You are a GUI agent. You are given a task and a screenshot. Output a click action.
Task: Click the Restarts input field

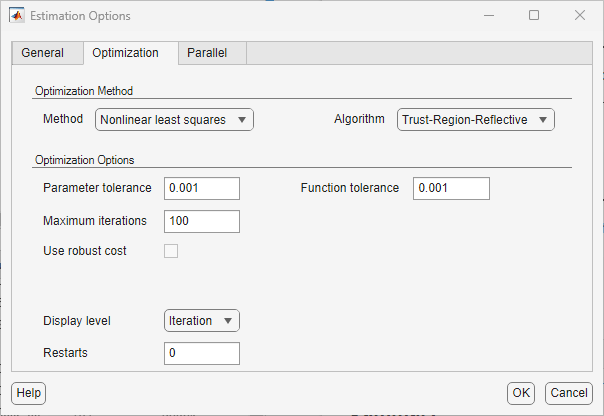(202, 353)
